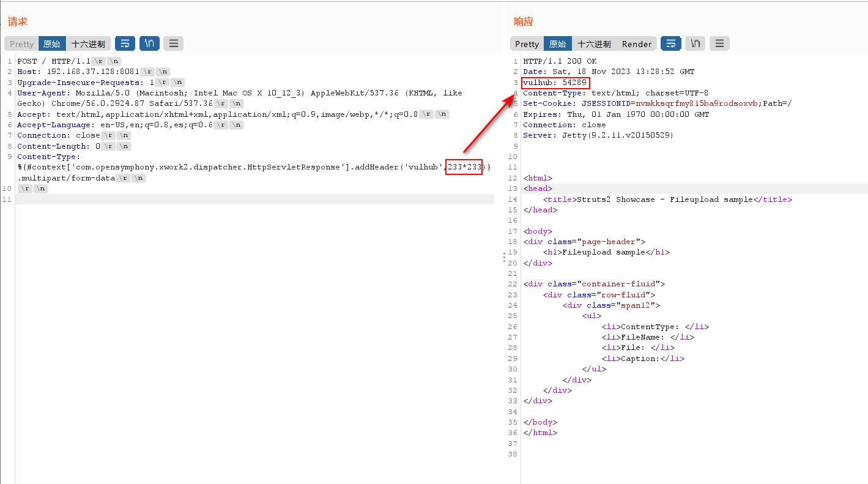868x484 pixels.
Task: Click the Content-Length: 0 request line
Action: [x=59, y=146]
